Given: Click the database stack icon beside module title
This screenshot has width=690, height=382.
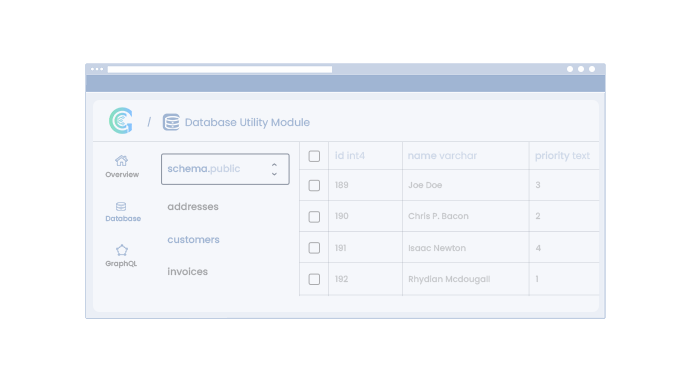Looking at the screenshot, I should click(x=171, y=122).
